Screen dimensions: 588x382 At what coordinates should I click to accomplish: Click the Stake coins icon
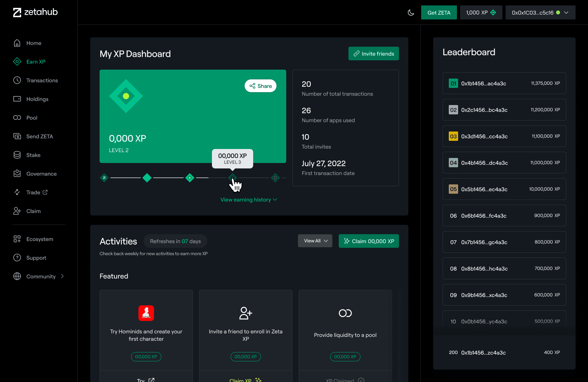click(x=17, y=155)
